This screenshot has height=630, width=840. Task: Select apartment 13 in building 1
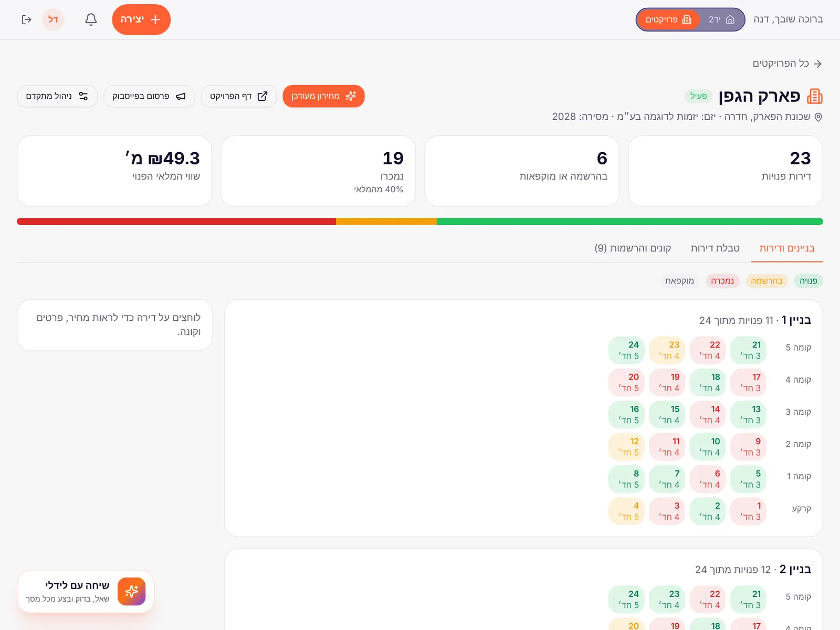[x=748, y=414]
